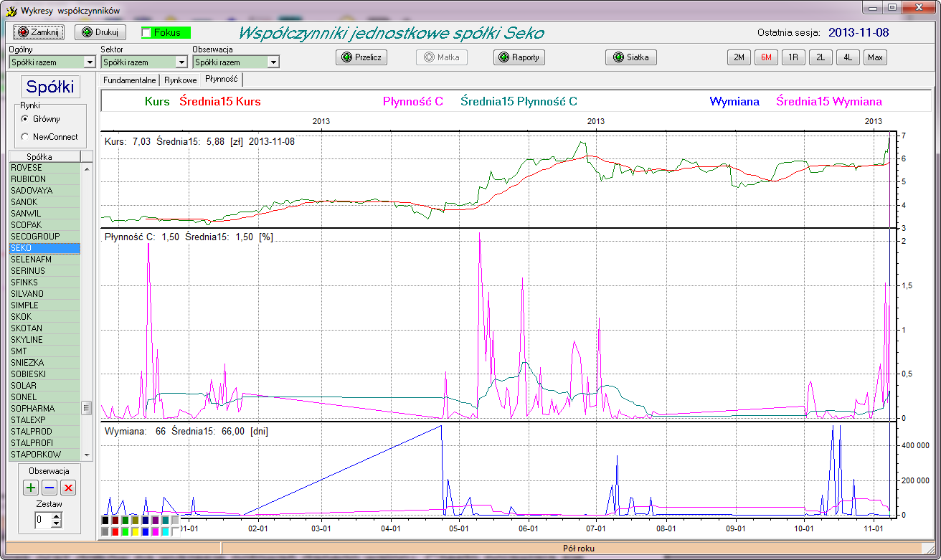Click the large Spółki button
Screen dimensions: 941x560
pyautogui.click(x=50, y=87)
